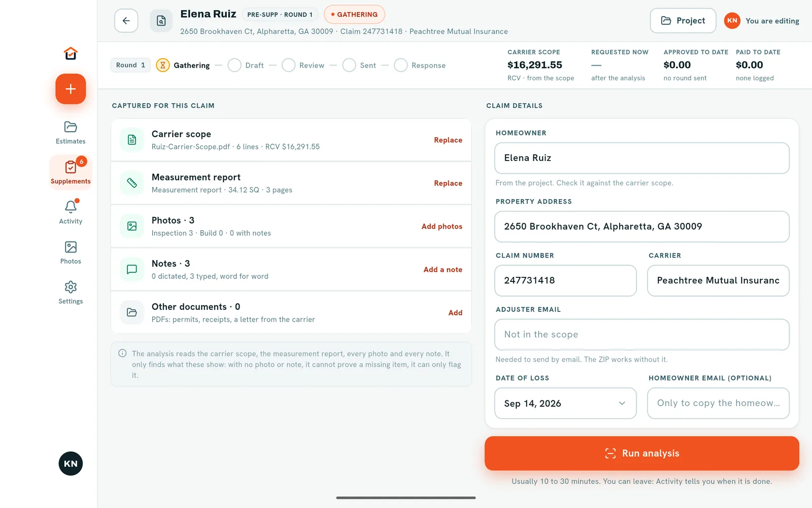This screenshot has height=508, width=812.
Task: Click the document search icon beside Elena Ruiz
Action: click(x=161, y=21)
